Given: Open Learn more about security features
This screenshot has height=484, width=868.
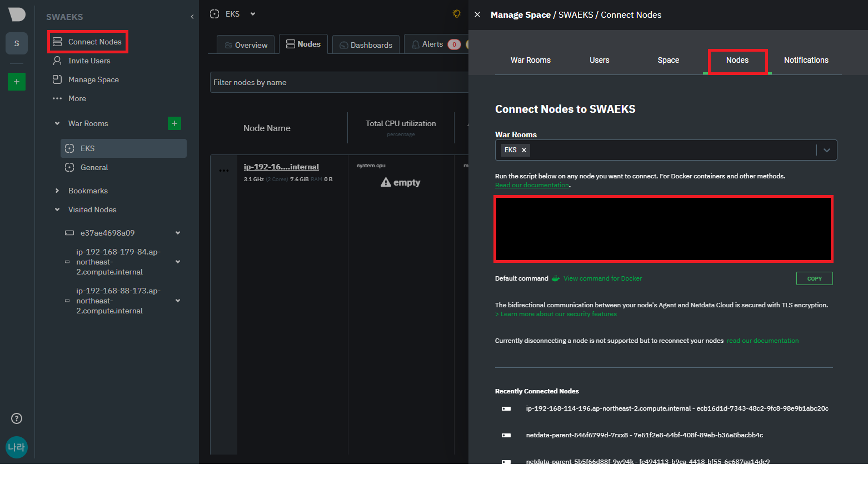Looking at the screenshot, I should pos(556,314).
